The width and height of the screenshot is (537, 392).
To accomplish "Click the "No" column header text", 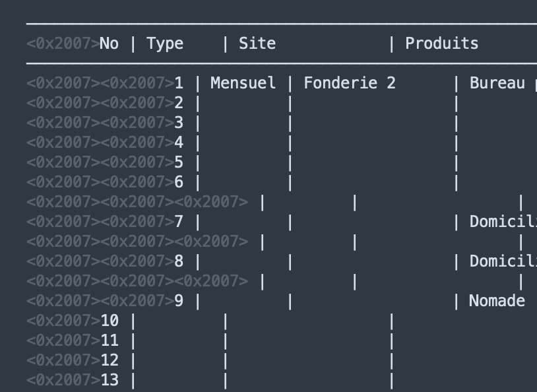I will 109,44.
